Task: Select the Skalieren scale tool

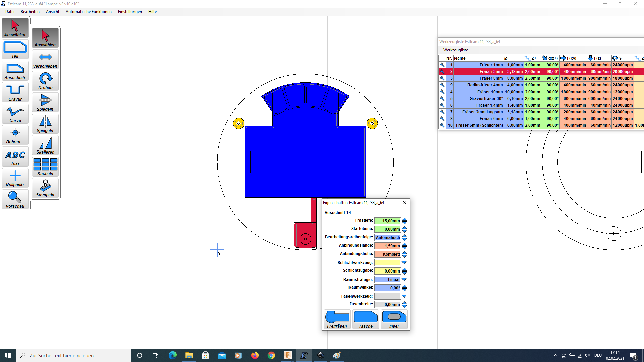Action: click(45, 145)
